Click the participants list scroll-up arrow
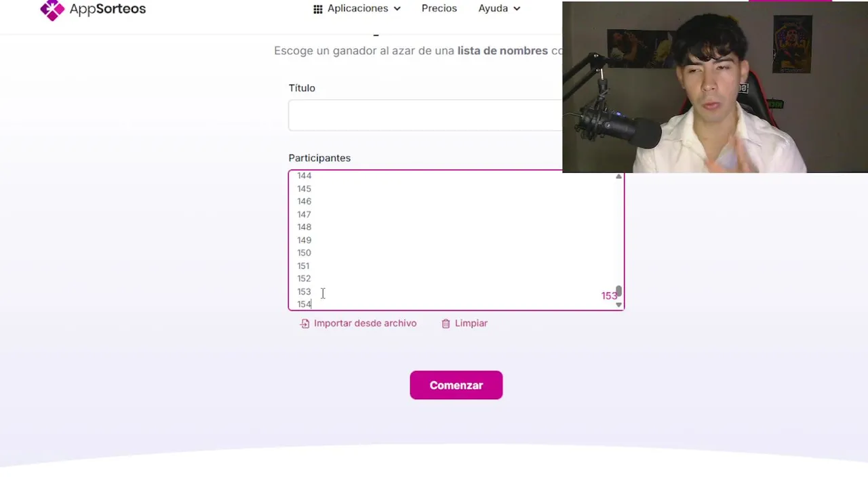The height and width of the screenshot is (488, 868). [618, 176]
